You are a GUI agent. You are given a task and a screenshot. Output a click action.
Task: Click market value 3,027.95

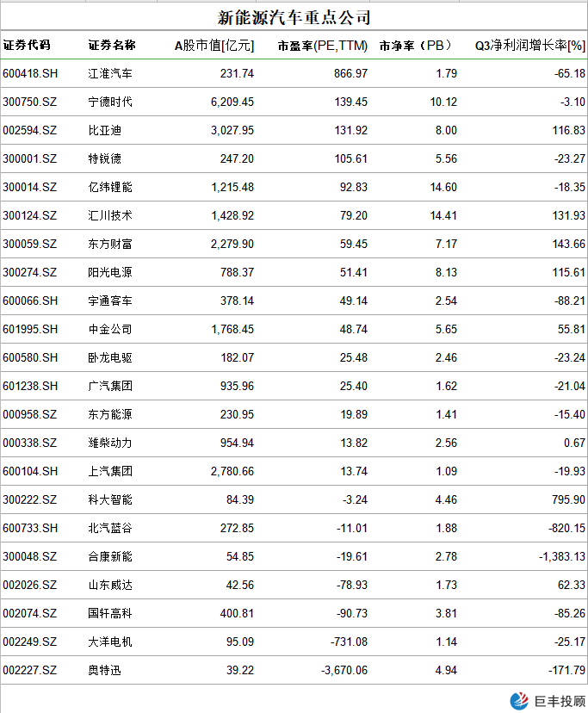tap(232, 131)
